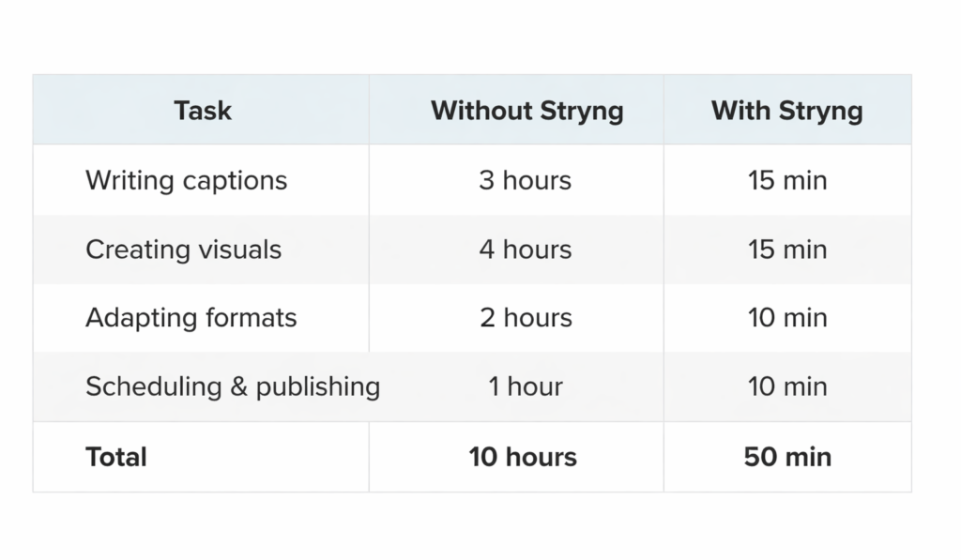Select the Without Stryng column header
This screenshot has height=560, width=961.
[x=526, y=111]
